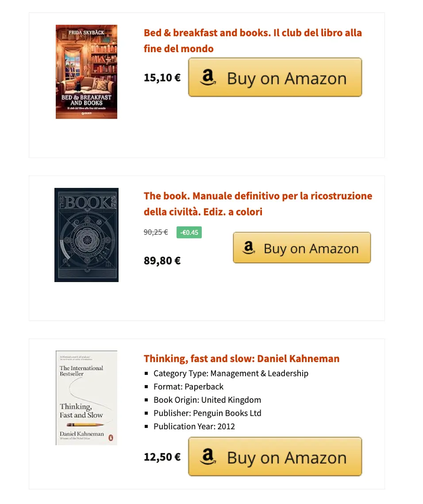Select the 89,80 € price
Viewport: 423px width, 504px height.
point(162,260)
